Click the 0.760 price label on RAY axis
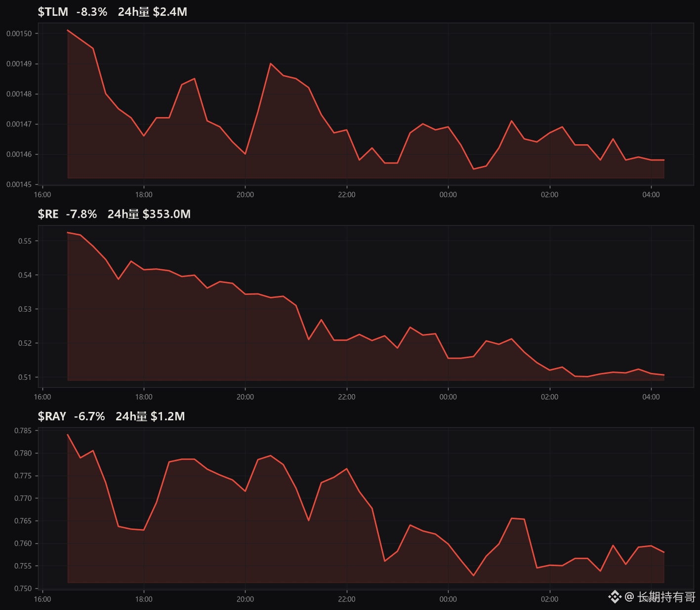Image resolution: width=700 pixels, height=610 pixels. [x=23, y=543]
